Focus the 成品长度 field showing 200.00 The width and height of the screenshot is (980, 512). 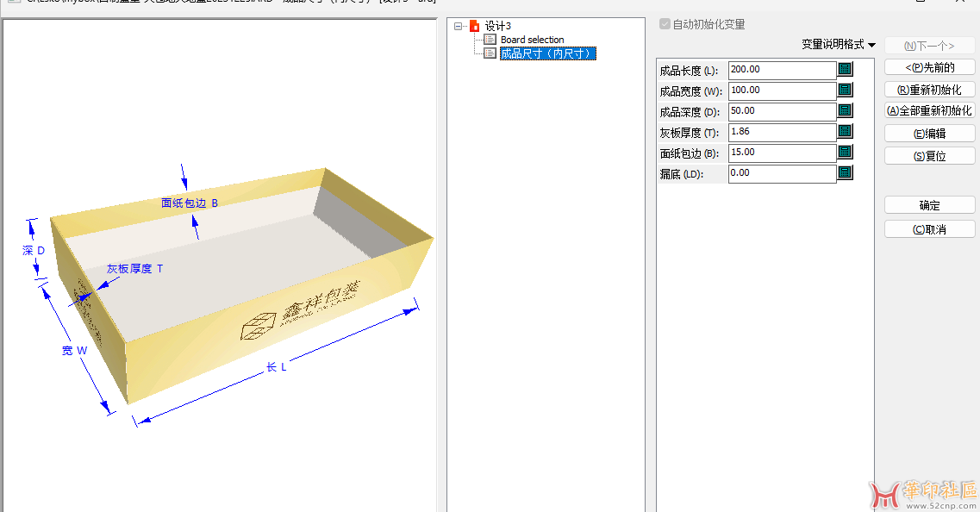(x=783, y=70)
